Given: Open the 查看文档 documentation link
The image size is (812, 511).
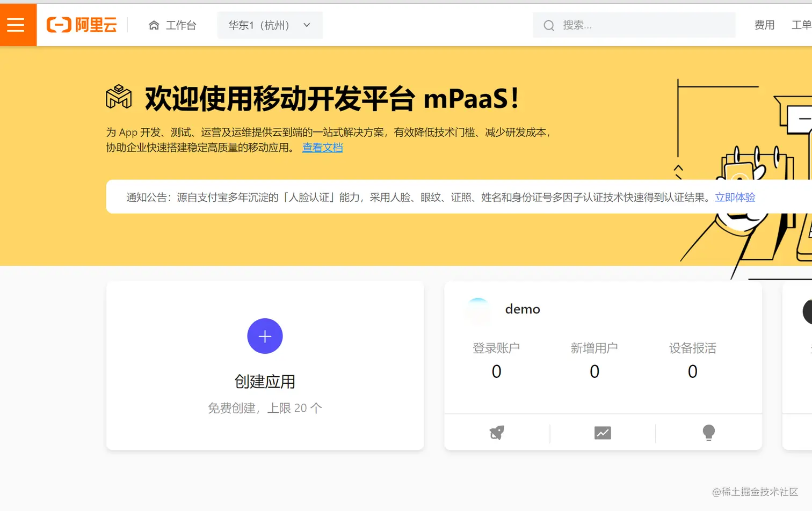Looking at the screenshot, I should tap(322, 148).
